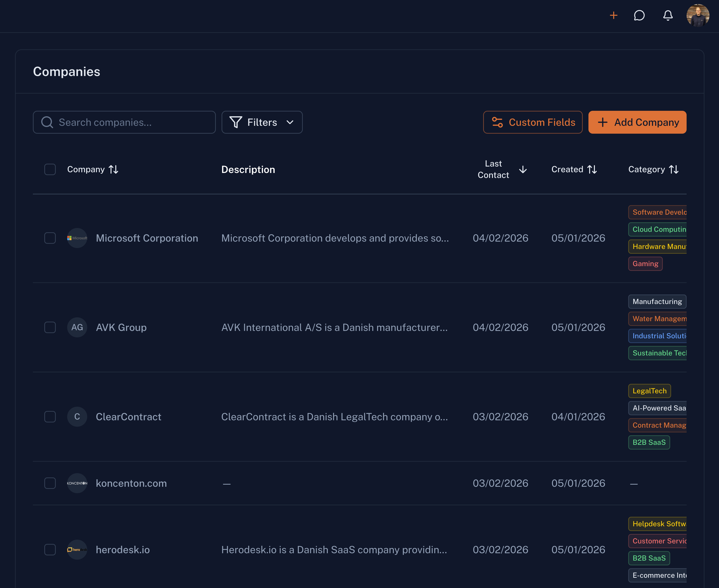Screen dimensions: 719x588
Task: Click Microsoft's last contact date 04/02/2026
Action: [x=501, y=238]
